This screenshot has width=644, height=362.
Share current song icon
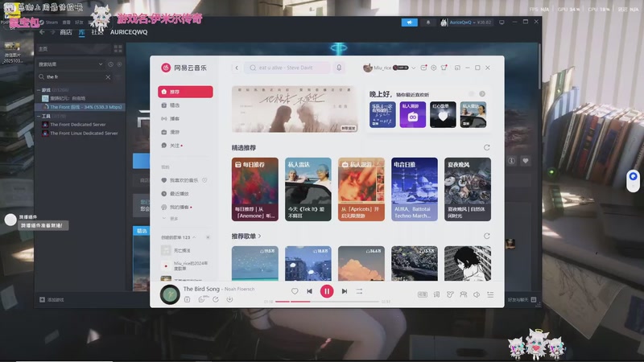coord(216,299)
